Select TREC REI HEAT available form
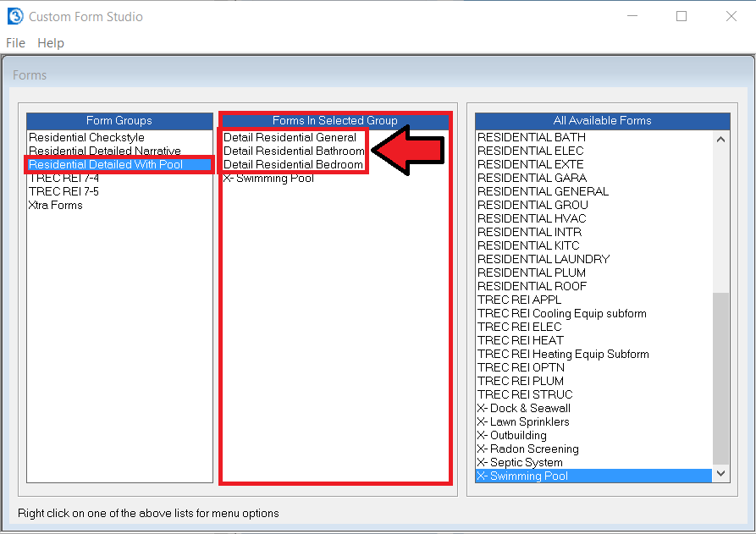 coord(593,340)
